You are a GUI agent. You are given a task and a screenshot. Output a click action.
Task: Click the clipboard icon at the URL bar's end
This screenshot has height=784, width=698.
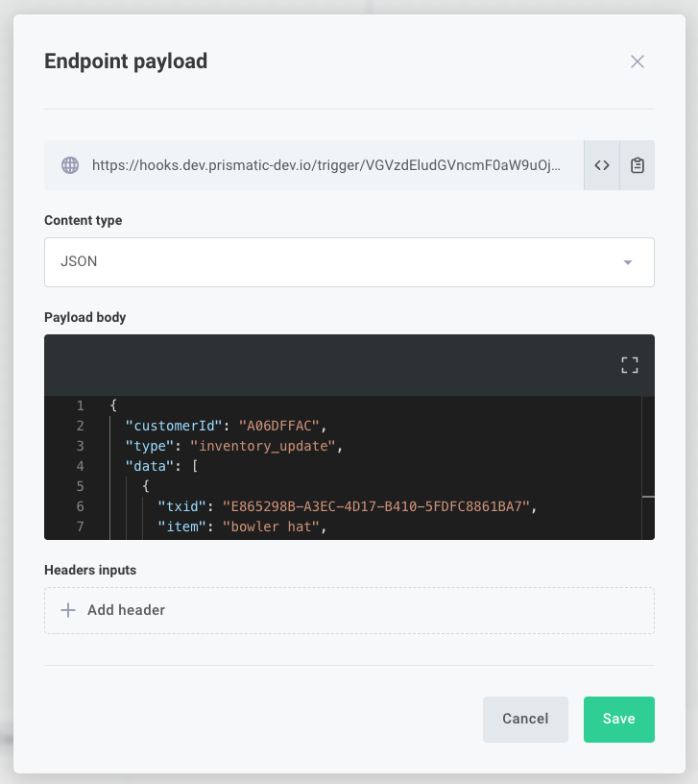637,164
